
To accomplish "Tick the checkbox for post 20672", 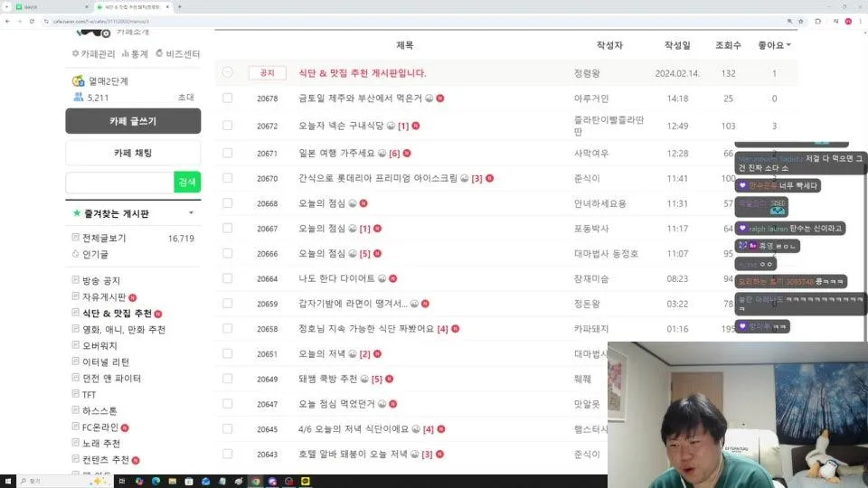I will point(228,126).
